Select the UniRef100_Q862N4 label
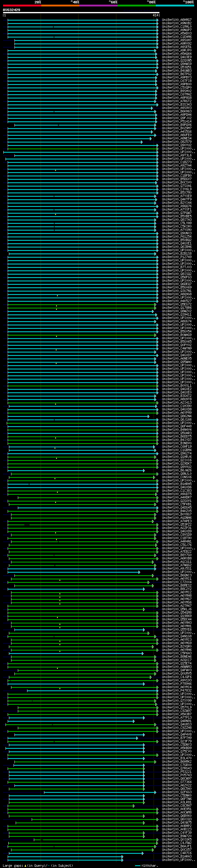 coord(177,416)
